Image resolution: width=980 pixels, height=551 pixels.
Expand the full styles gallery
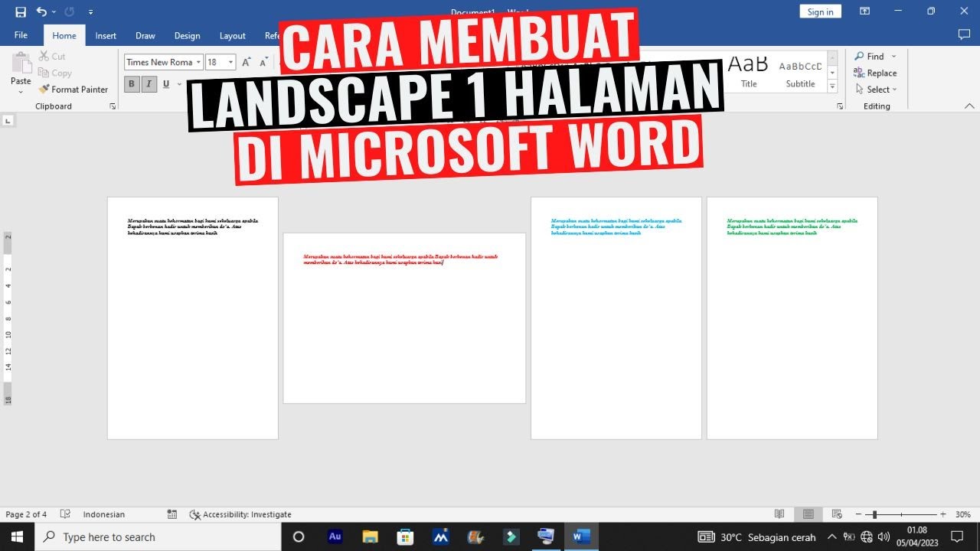pos(833,86)
